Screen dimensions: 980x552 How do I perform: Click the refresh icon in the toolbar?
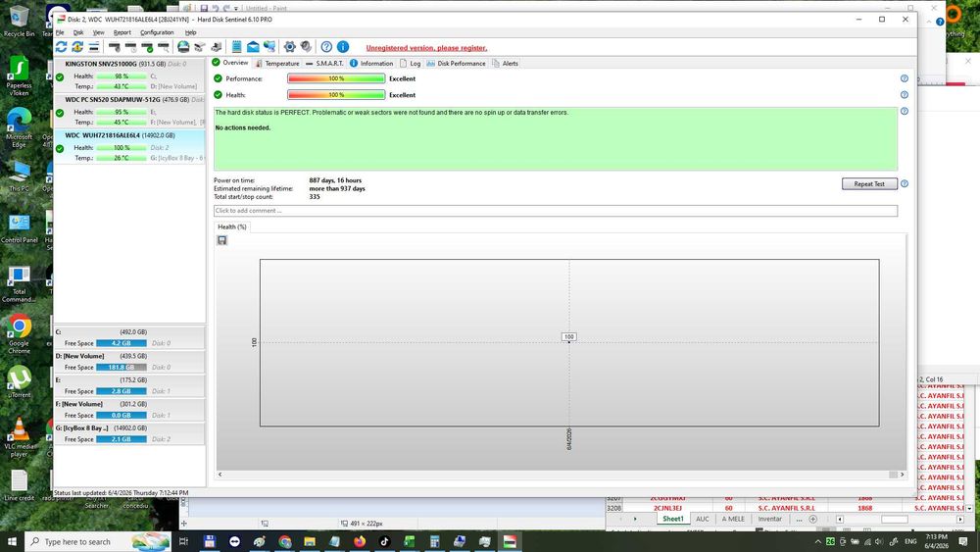point(61,47)
